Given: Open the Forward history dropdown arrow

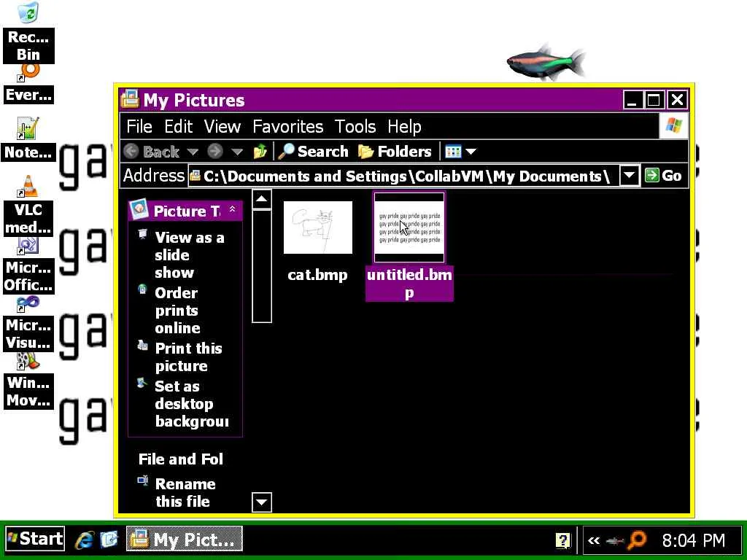Looking at the screenshot, I should pyautogui.click(x=237, y=152).
